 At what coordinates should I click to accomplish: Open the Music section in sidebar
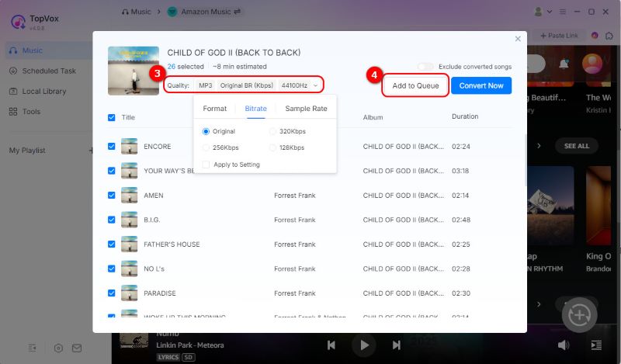click(47, 50)
